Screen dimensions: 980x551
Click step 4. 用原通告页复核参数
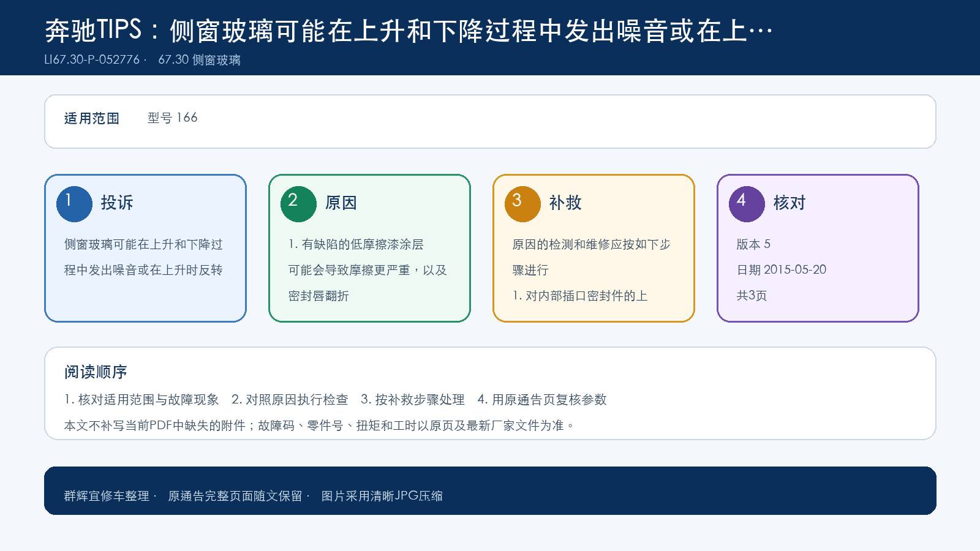[x=542, y=400]
